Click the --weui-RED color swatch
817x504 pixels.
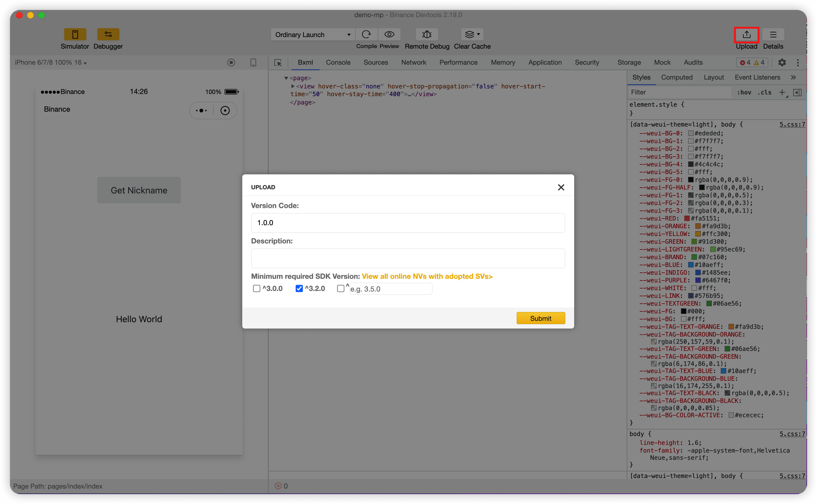coord(686,218)
